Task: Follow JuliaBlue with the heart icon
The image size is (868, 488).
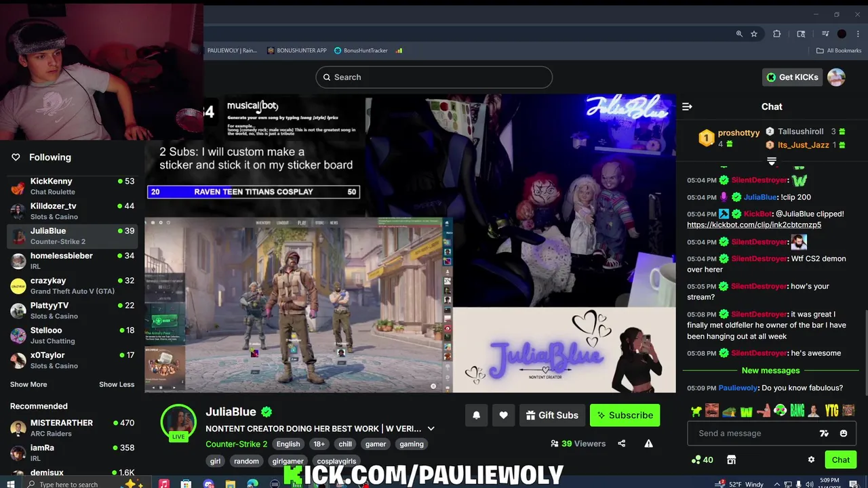Action: click(503, 415)
